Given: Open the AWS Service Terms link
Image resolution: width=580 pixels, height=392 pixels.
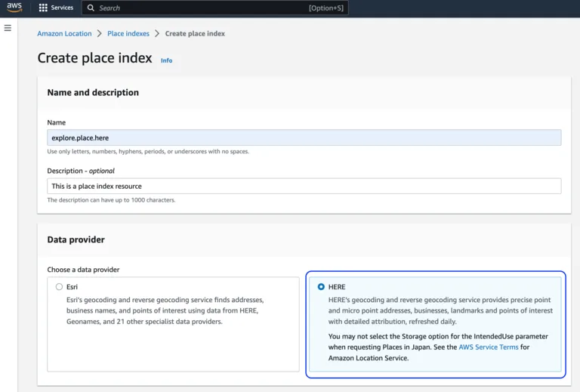Looking at the screenshot, I should point(489,347).
